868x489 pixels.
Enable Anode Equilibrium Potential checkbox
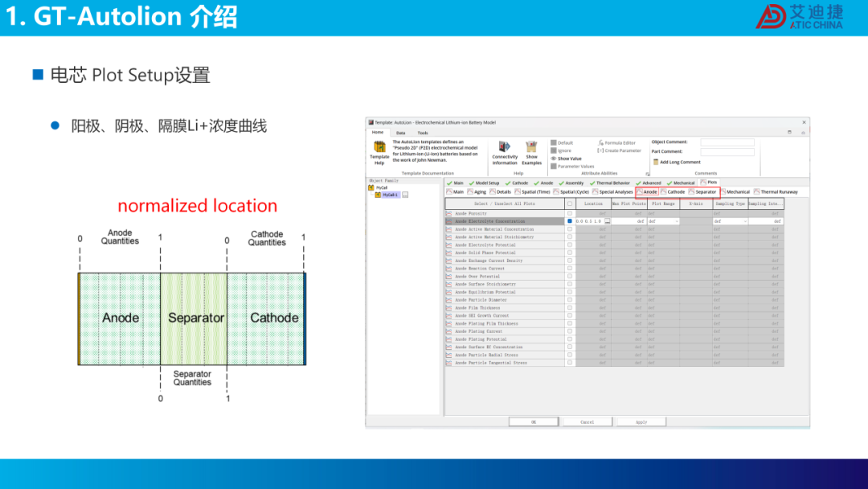(570, 292)
